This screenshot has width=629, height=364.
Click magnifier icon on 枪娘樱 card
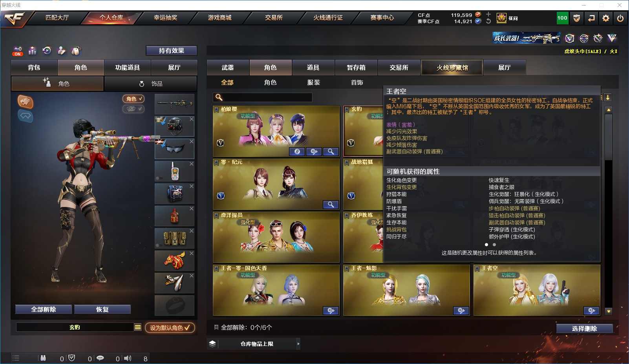click(331, 152)
